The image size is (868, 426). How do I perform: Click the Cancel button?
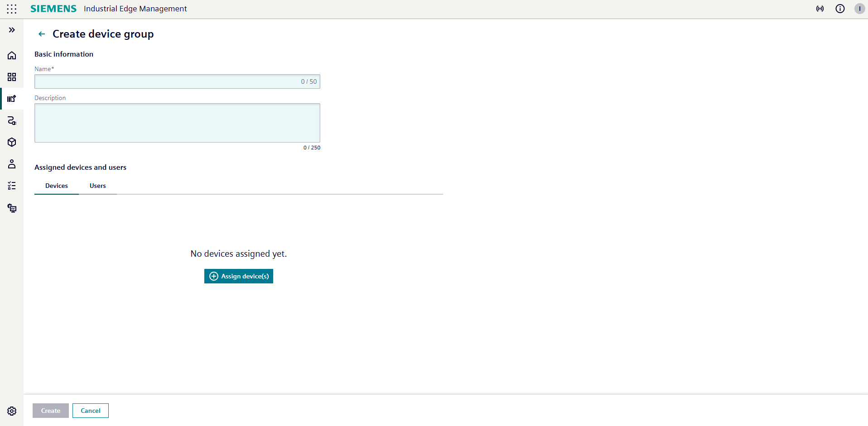(91, 411)
